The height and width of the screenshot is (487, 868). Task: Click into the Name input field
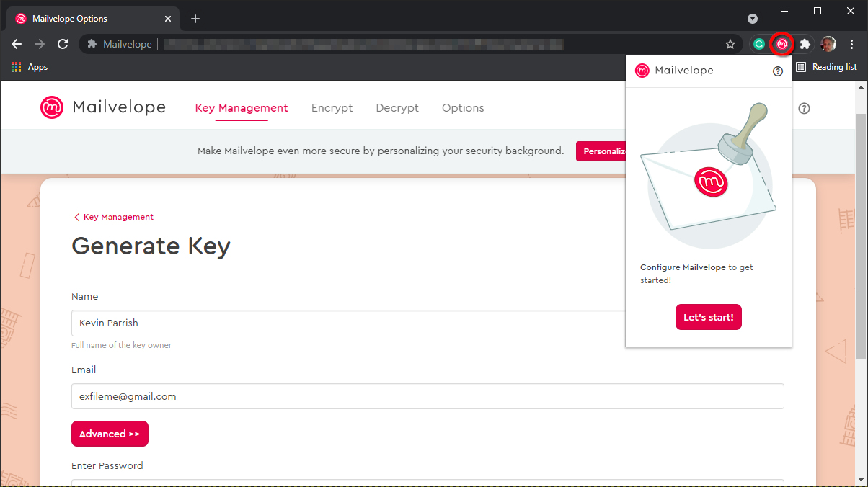(x=348, y=323)
